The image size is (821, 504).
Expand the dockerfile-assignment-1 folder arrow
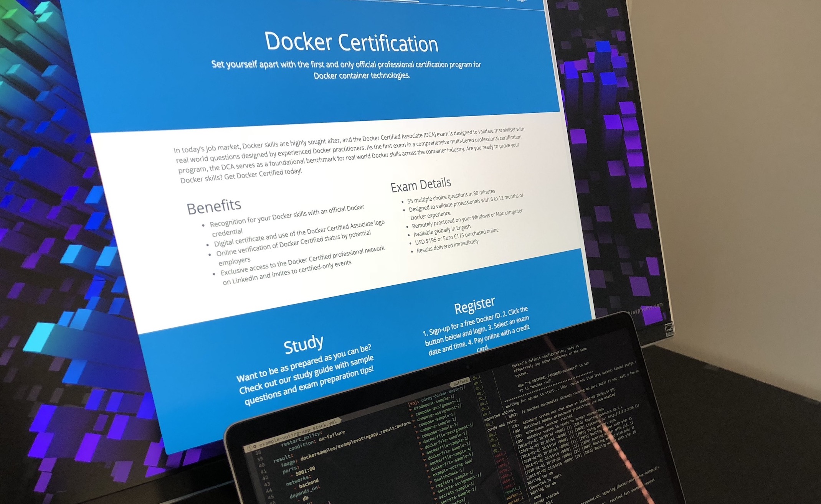[x=420, y=443]
